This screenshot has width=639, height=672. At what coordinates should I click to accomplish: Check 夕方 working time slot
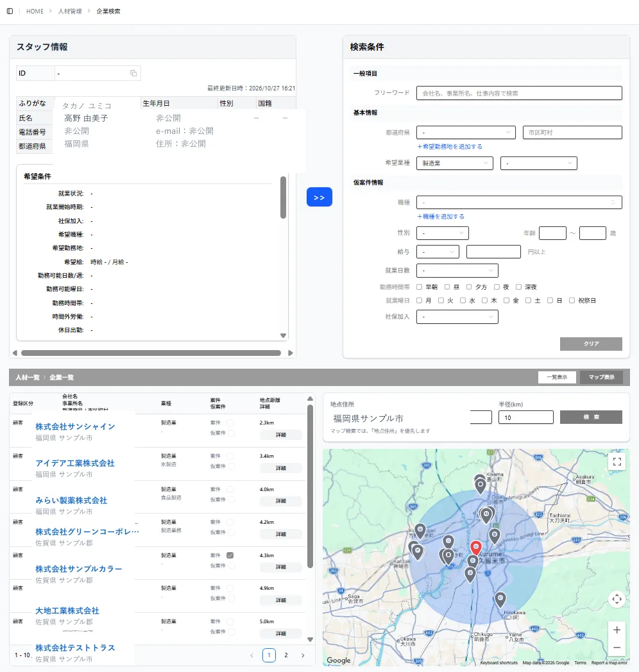coord(469,287)
